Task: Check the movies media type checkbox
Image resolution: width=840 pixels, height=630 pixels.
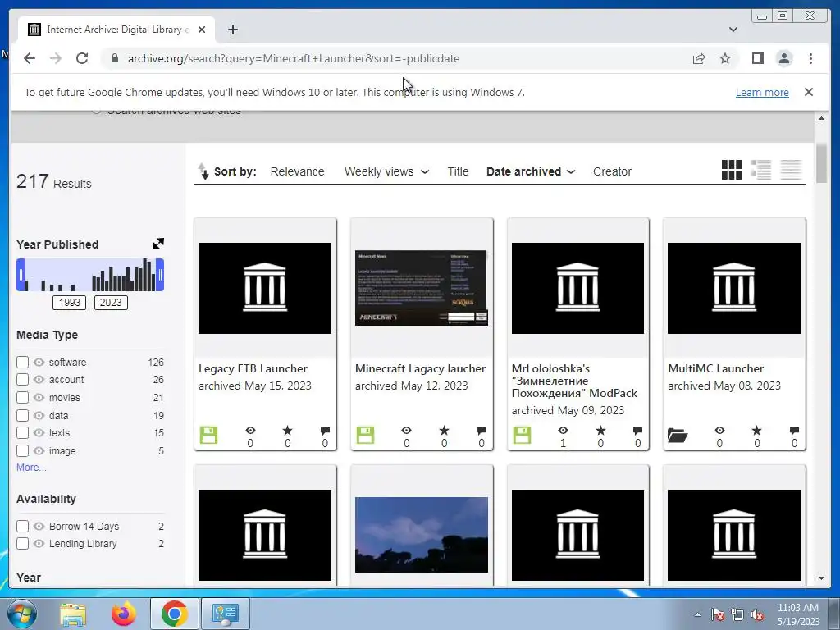Action: point(22,398)
